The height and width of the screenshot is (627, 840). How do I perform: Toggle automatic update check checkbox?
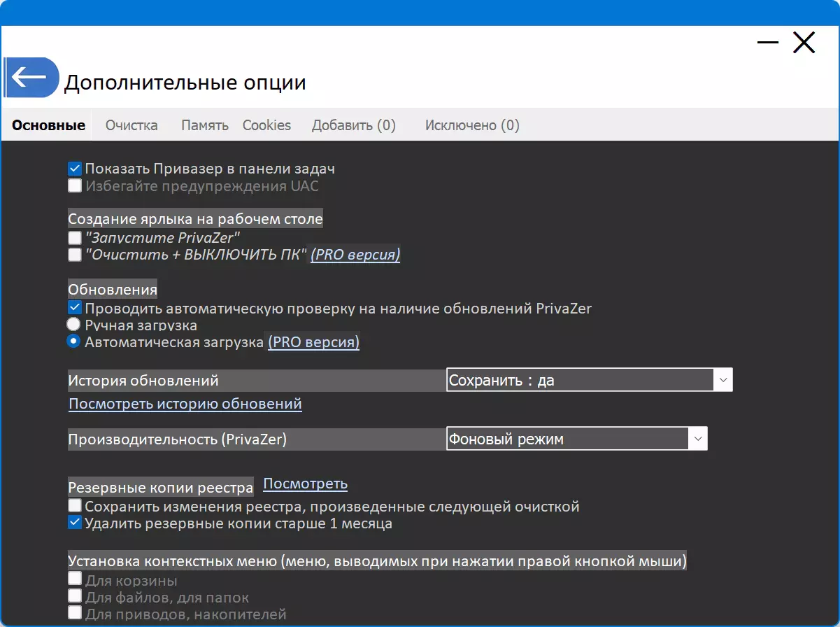[x=75, y=308]
